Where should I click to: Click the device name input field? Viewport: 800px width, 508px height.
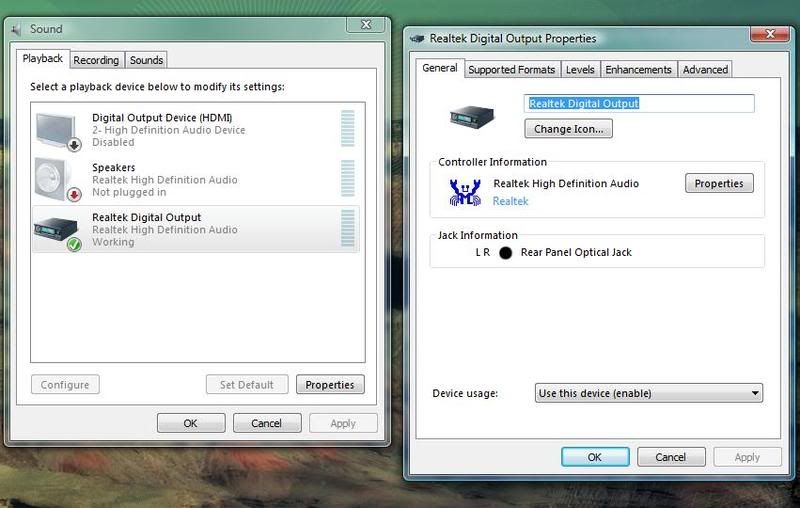[x=639, y=104]
